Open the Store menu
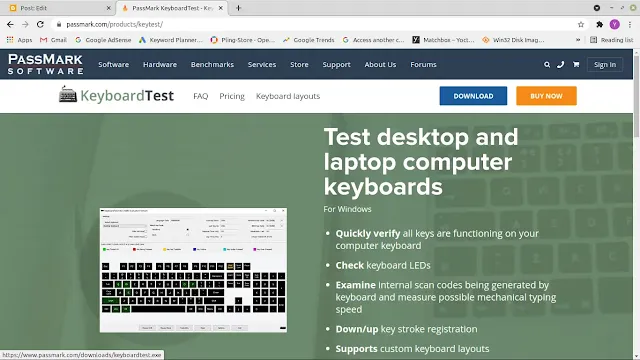This screenshot has width=640, height=360. (x=299, y=64)
